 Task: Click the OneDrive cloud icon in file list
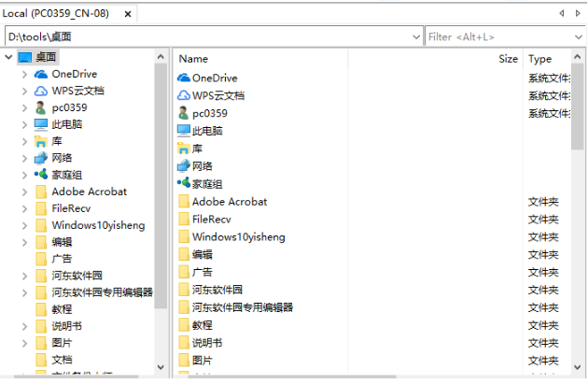click(183, 78)
